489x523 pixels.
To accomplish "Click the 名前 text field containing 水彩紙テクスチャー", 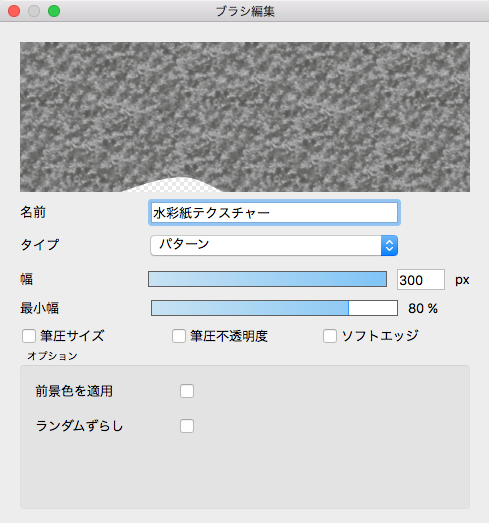I will [274, 212].
